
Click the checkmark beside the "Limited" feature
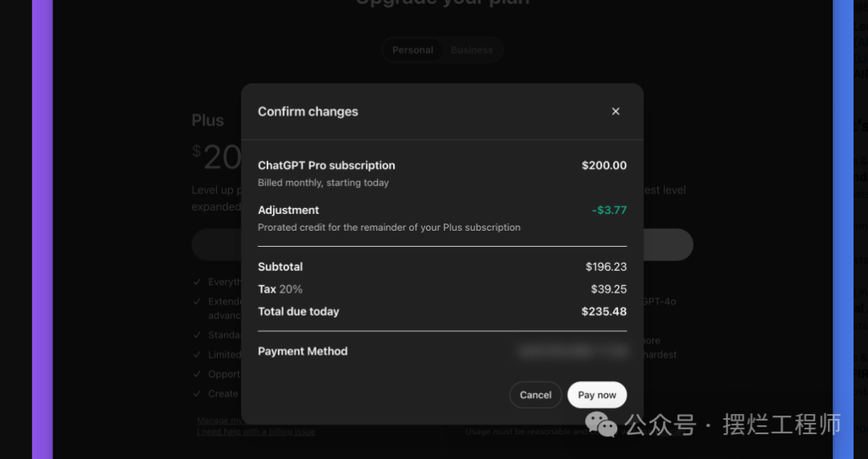197,354
